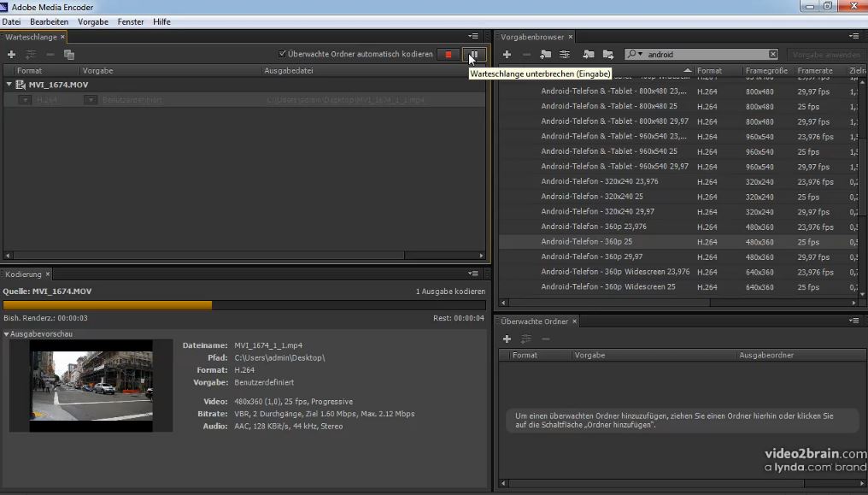Open preset settings in the Vorgabenbrowser toolbar
This screenshot has width=868, height=495.
coord(564,54)
